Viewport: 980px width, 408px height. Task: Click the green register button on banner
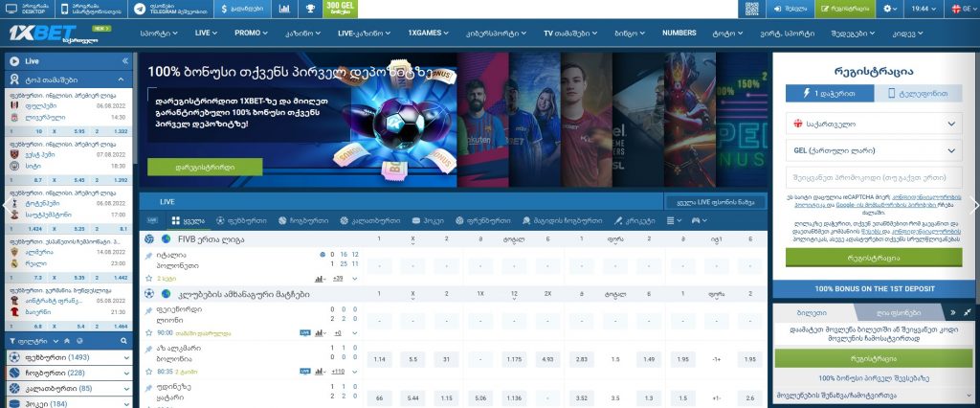click(205, 167)
